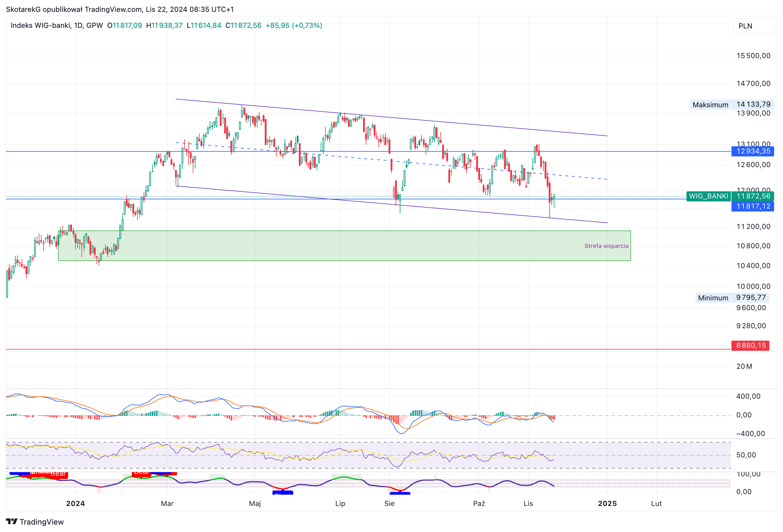Screen dimensions: 783x532
Task: Click the 10800,00 price axis label
Action: pos(753,246)
